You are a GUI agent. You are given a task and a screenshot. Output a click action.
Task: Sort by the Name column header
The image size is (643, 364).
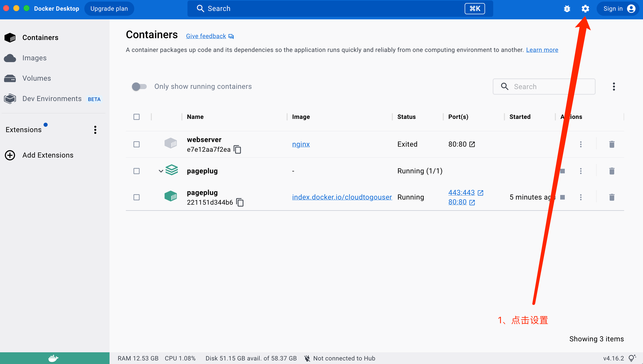coord(195,117)
